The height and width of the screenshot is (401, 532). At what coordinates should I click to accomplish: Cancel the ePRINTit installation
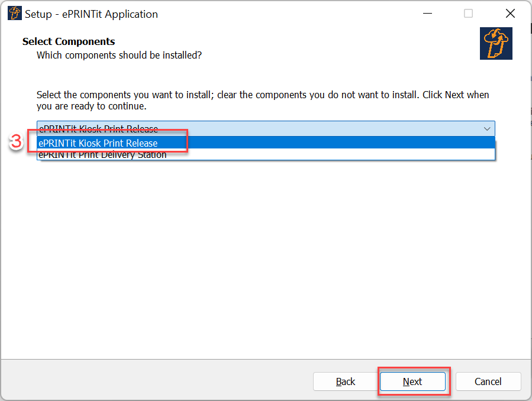pos(488,381)
